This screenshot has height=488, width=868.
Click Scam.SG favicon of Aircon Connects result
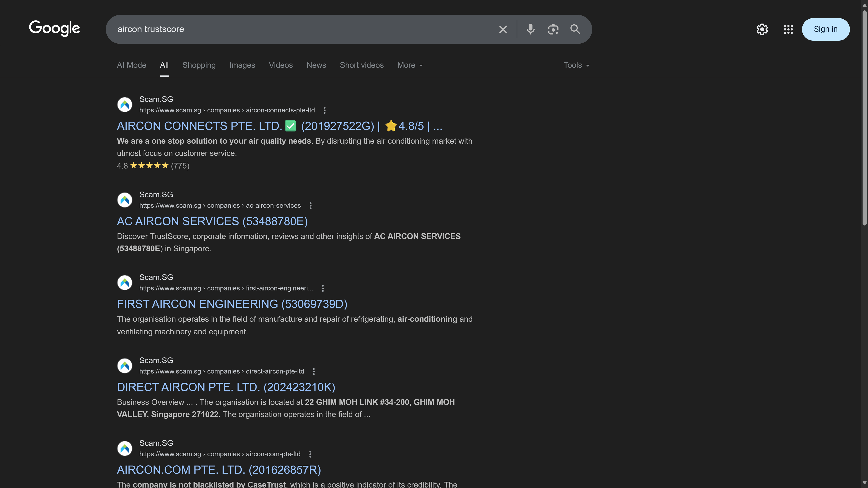(125, 105)
